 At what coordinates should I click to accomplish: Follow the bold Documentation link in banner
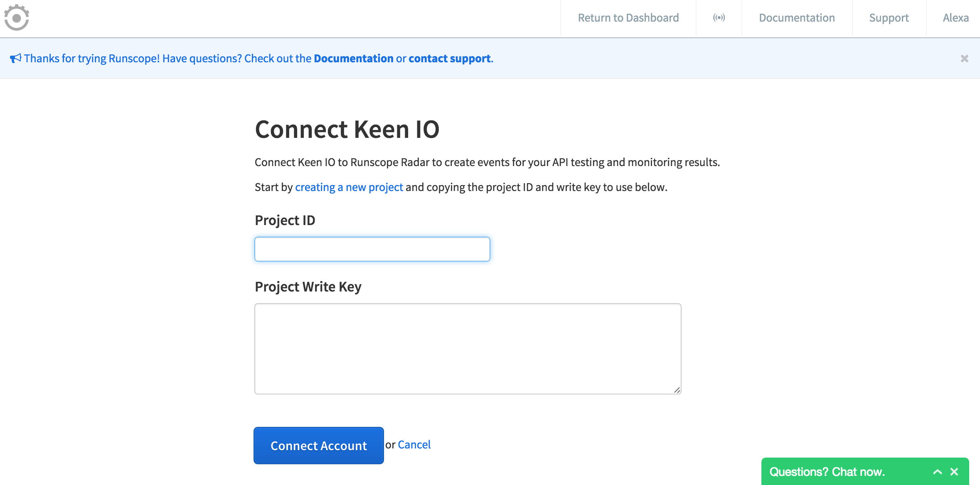353,59
